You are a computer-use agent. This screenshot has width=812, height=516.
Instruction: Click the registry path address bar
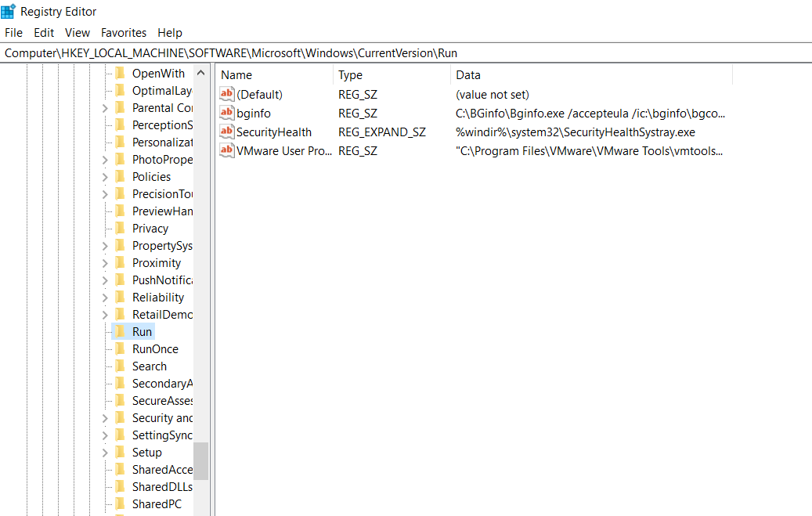(x=406, y=52)
